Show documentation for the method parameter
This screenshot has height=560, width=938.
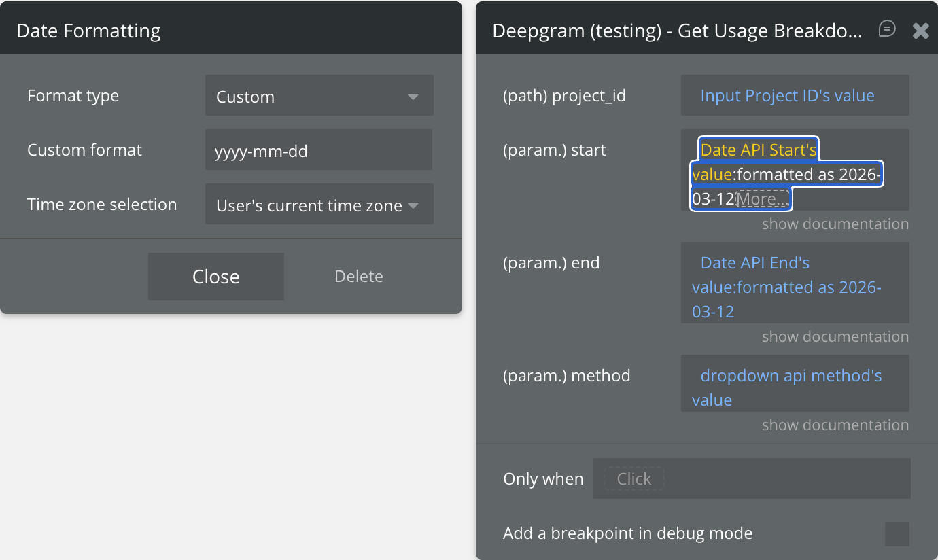coord(835,425)
